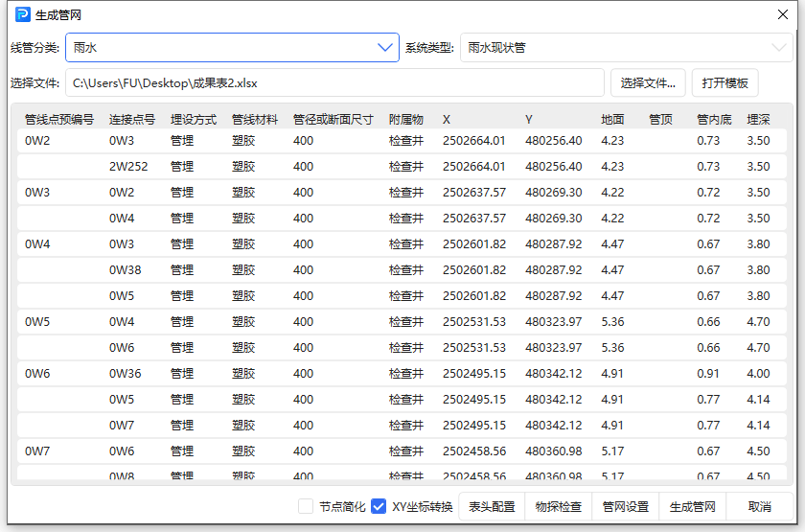Viewport: 805px width, 532px height.
Task: Close the 生成管网 dialog window
Action: (x=782, y=14)
